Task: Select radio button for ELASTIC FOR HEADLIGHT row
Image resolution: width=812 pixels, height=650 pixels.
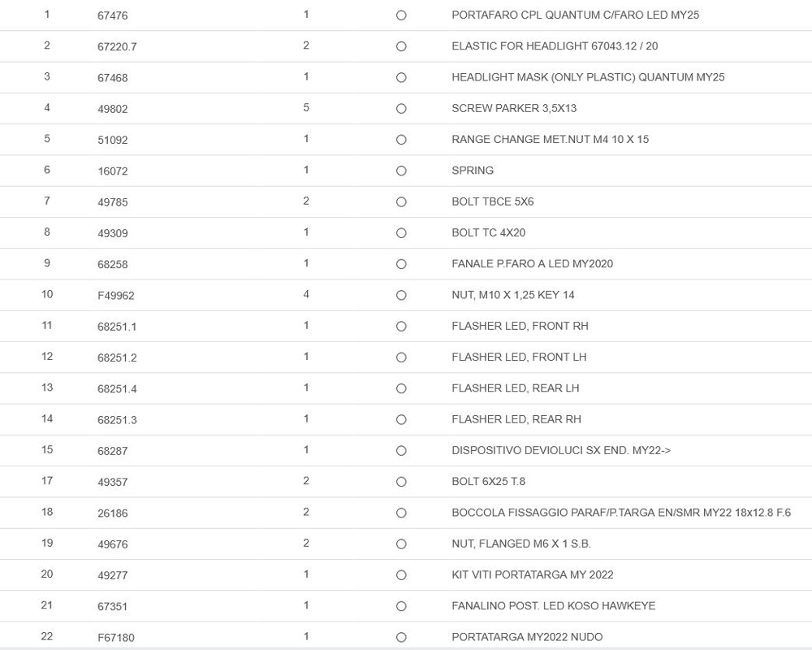Action: (x=401, y=46)
